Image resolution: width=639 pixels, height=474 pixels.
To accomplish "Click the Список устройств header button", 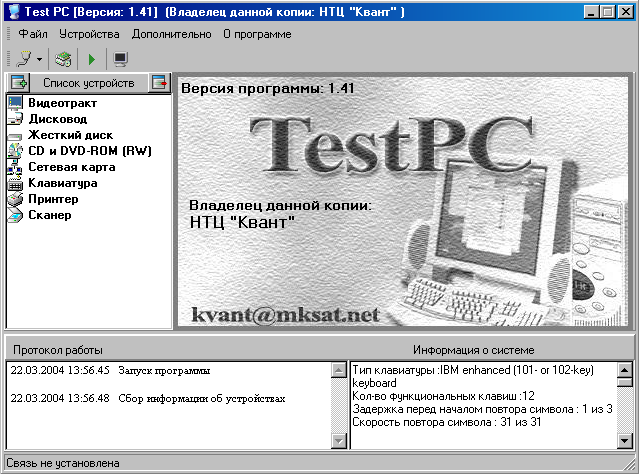I will pos(89,83).
